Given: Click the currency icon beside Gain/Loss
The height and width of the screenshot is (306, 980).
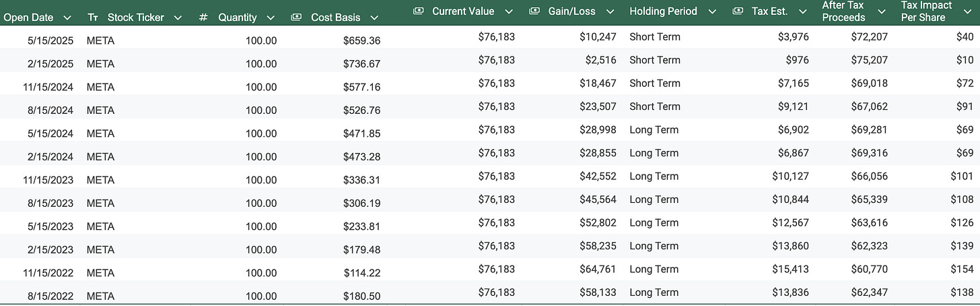Looking at the screenshot, I should click(535, 11).
